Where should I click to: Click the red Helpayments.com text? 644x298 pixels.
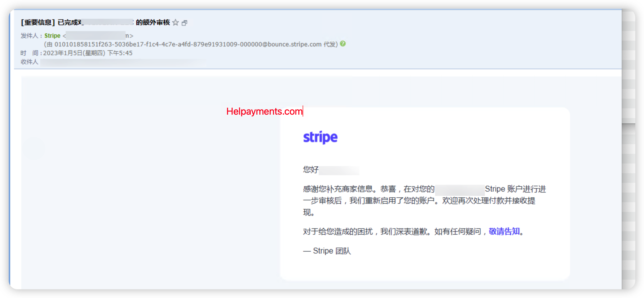click(264, 111)
